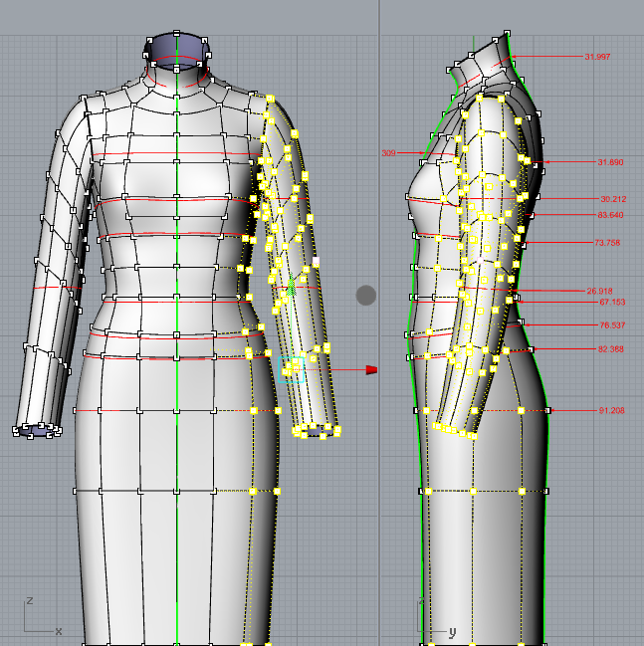Select the 31.997 dimension label
The width and height of the screenshot is (644, 646).
pyautogui.click(x=597, y=57)
